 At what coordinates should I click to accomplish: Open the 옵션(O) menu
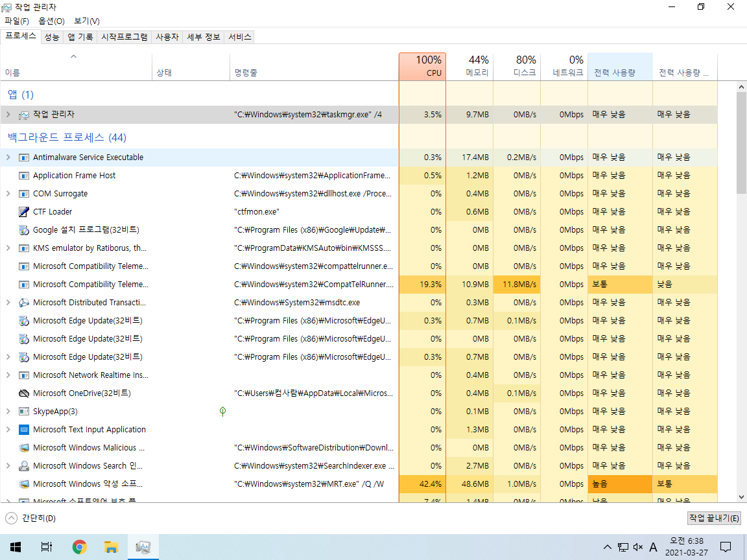coord(51,21)
